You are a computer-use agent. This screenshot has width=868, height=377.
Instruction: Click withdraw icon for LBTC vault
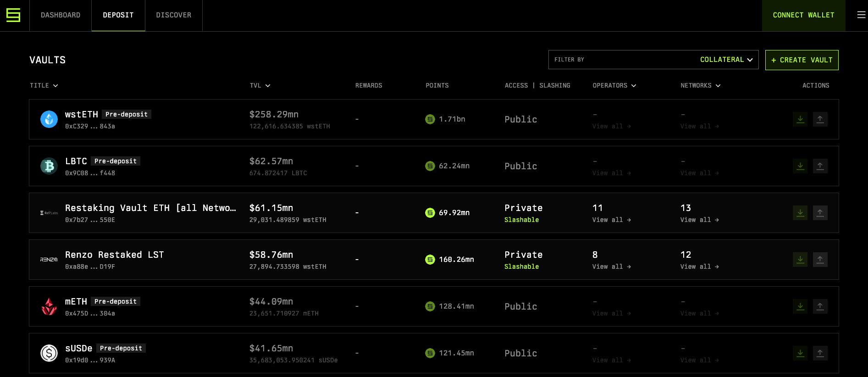(820, 166)
